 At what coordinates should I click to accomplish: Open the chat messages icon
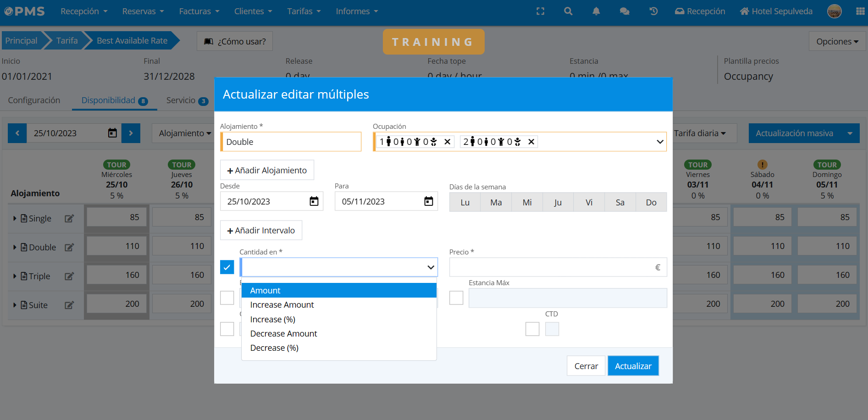[624, 11]
